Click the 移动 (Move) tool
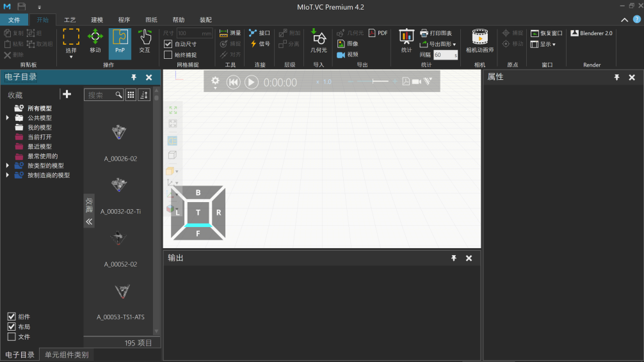644x362 pixels. [95, 42]
